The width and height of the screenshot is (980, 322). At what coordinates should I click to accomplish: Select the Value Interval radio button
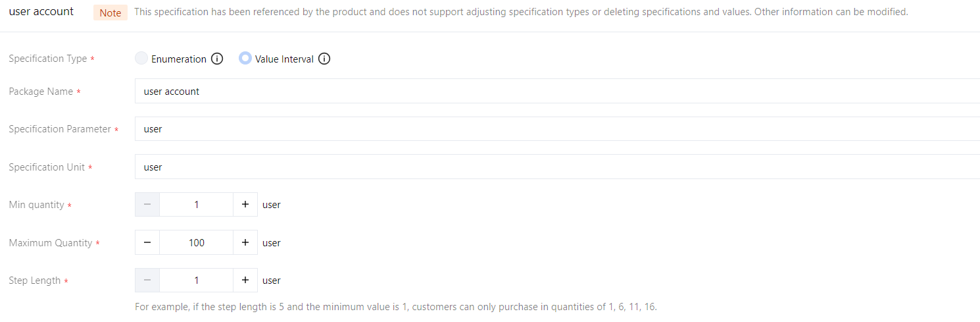pyautogui.click(x=245, y=59)
